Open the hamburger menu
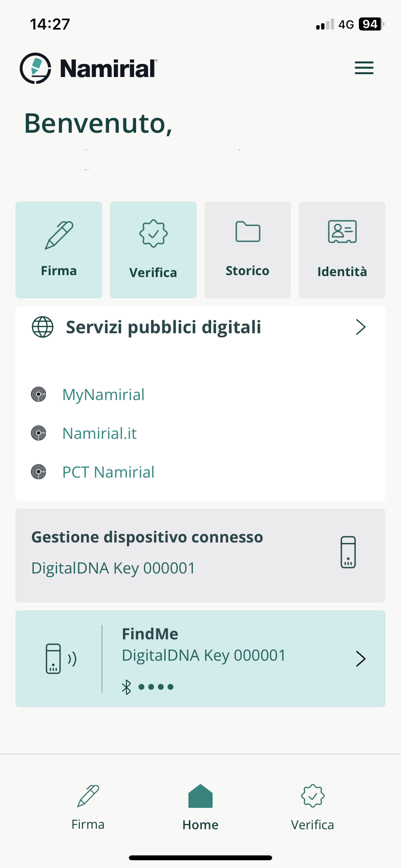The image size is (401, 868). tap(364, 68)
